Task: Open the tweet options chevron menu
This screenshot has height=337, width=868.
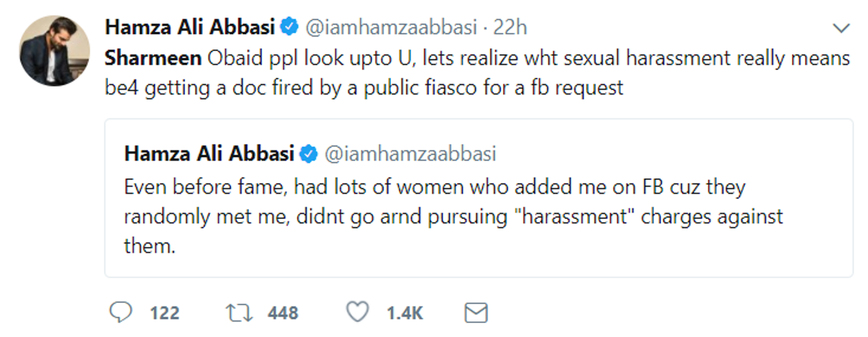Action: coord(841,28)
